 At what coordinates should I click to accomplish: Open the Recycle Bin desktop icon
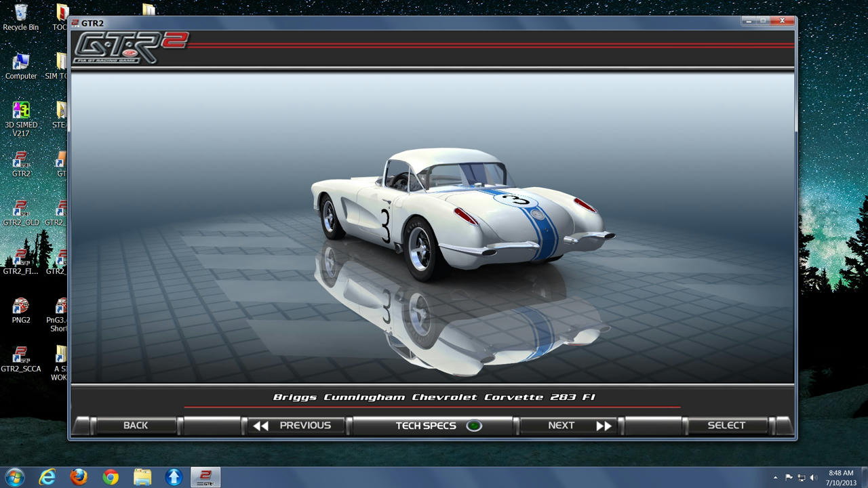pos(21,18)
